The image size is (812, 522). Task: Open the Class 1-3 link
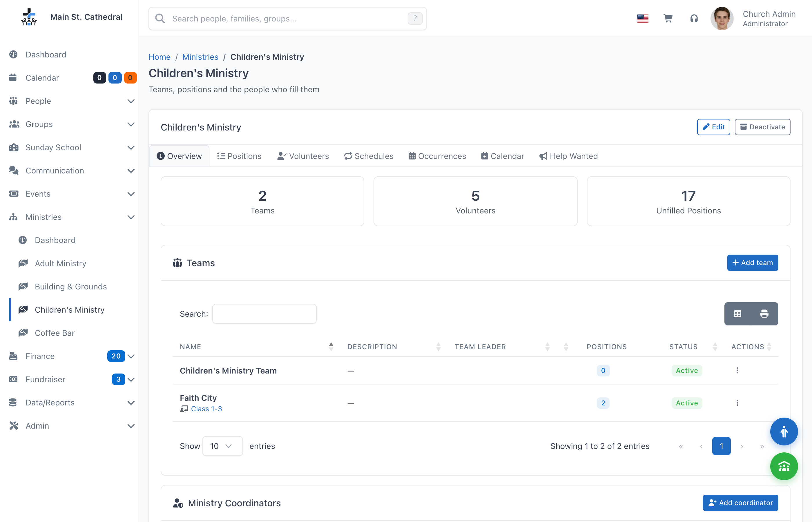[206, 409]
